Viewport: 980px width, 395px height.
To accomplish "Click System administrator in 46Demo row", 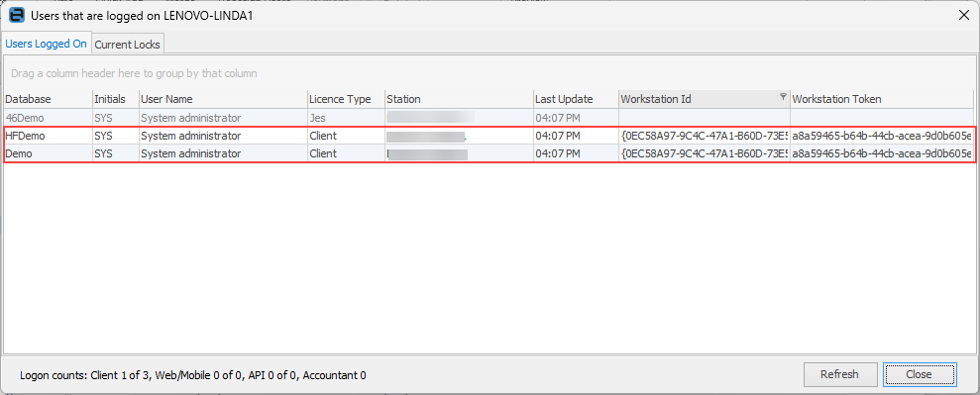I will [223, 118].
